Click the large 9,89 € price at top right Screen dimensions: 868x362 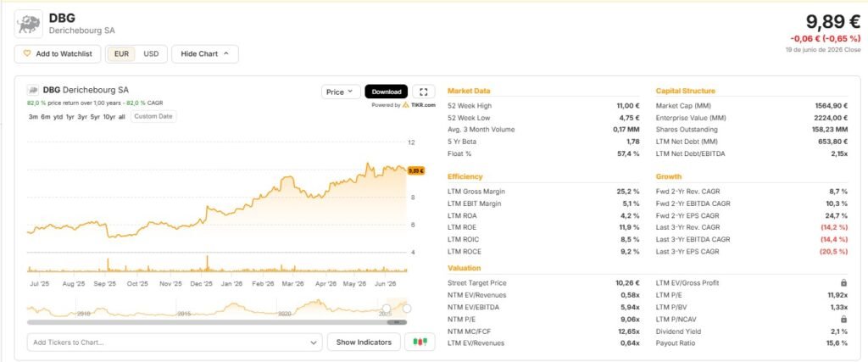(x=833, y=21)
